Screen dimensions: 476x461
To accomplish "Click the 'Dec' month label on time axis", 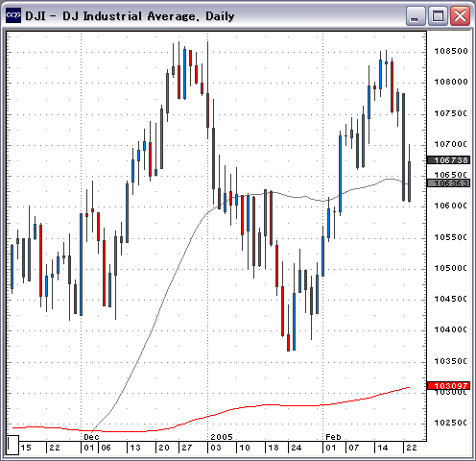I will 91,437.
